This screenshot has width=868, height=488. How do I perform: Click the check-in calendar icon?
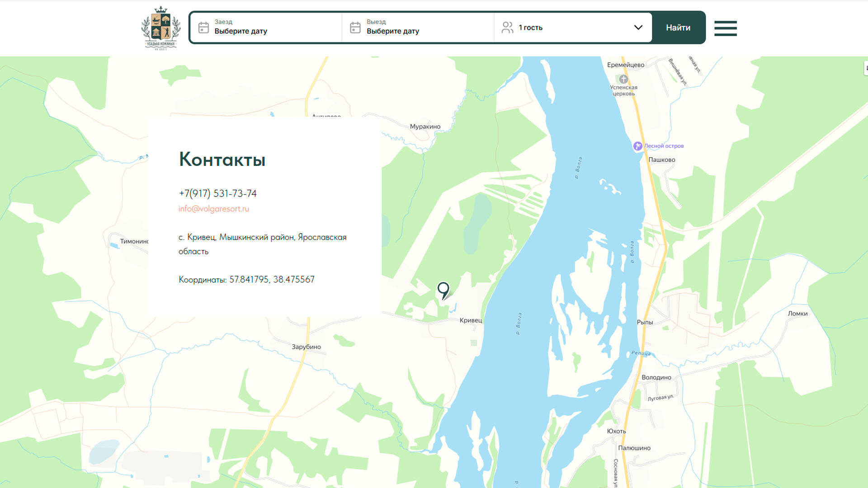tap(203, 28)
